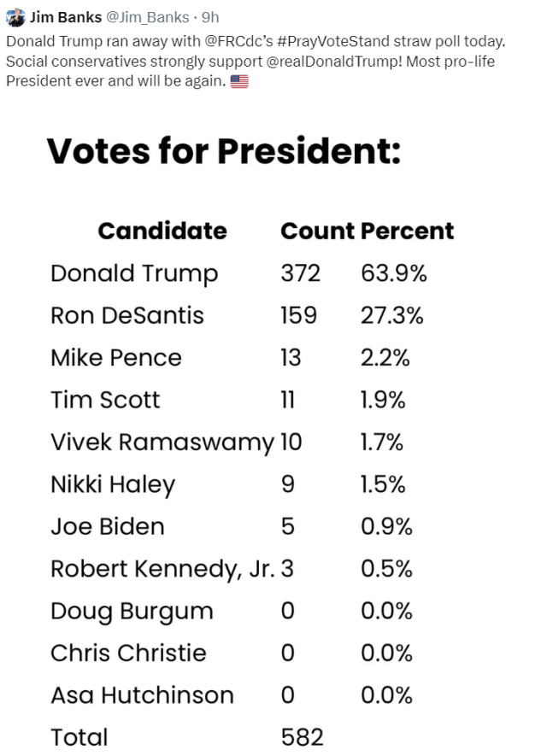
Task: Select the Donald Trump row name
Action: pyautogui.click(x=134, y=274)
